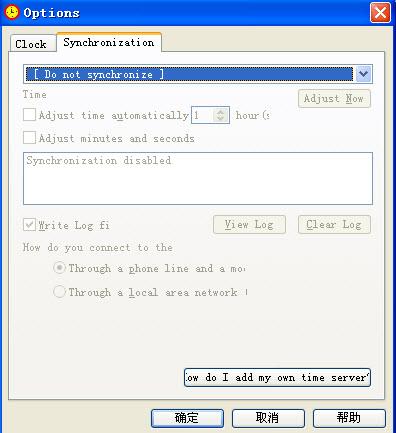Image resolution: width=396 pixels, height=433 pixels.
Task: Close the Options dialog with red X
Action: (x=380, y=13)
